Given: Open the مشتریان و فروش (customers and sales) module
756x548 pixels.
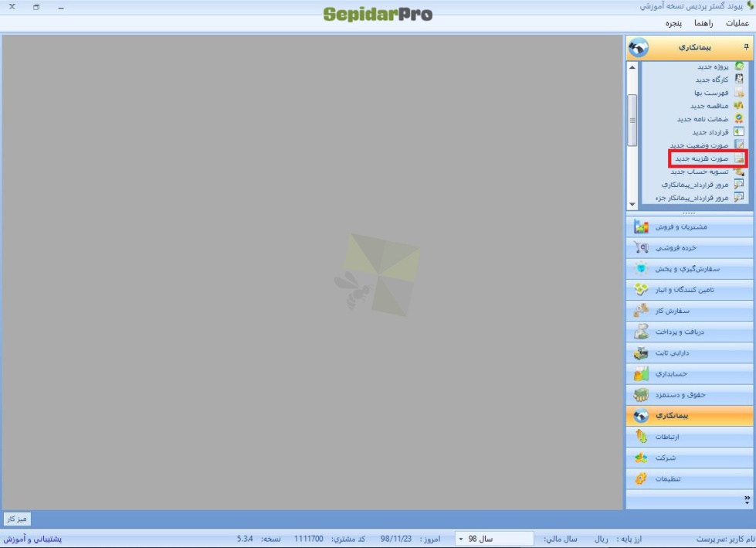Looking at the screenshot, I should (x=689, y=226).
